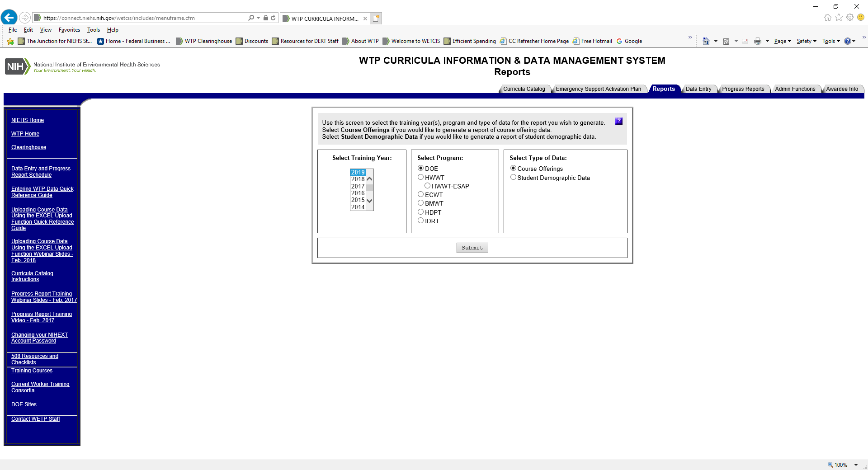Select the IDRT program radio button

tap(420, 221)
